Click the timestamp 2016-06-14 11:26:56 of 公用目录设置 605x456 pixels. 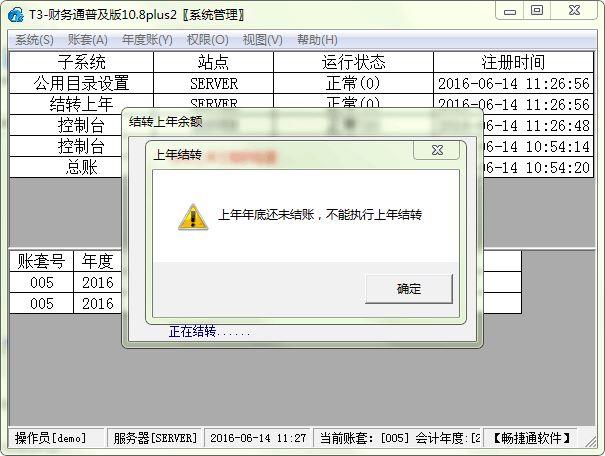[514, 83]
